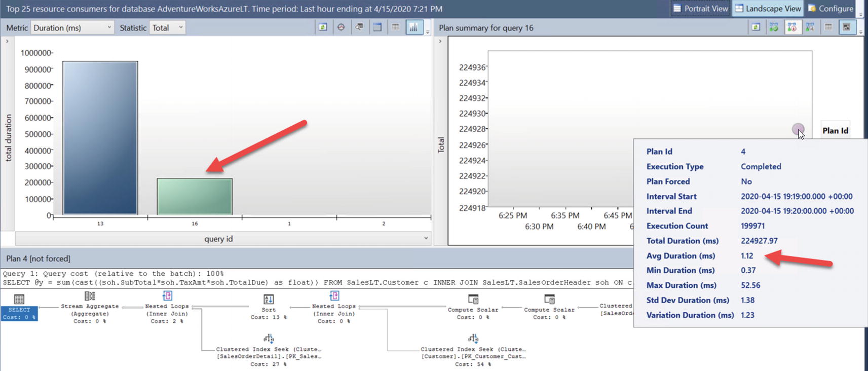This screenshot has height=371, width=868.
Task: Open the Statistic dropdown showing Total
Action: (x=168, y=28)
